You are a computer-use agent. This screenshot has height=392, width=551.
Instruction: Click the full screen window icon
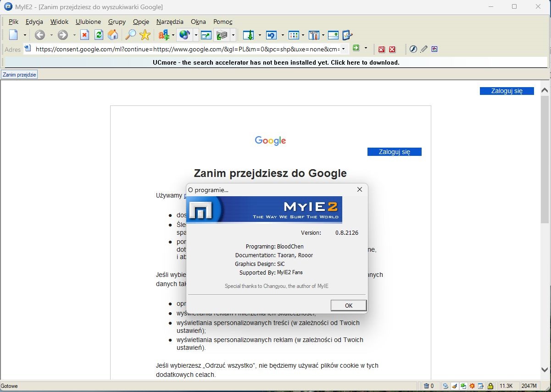(x=206, y=35)
